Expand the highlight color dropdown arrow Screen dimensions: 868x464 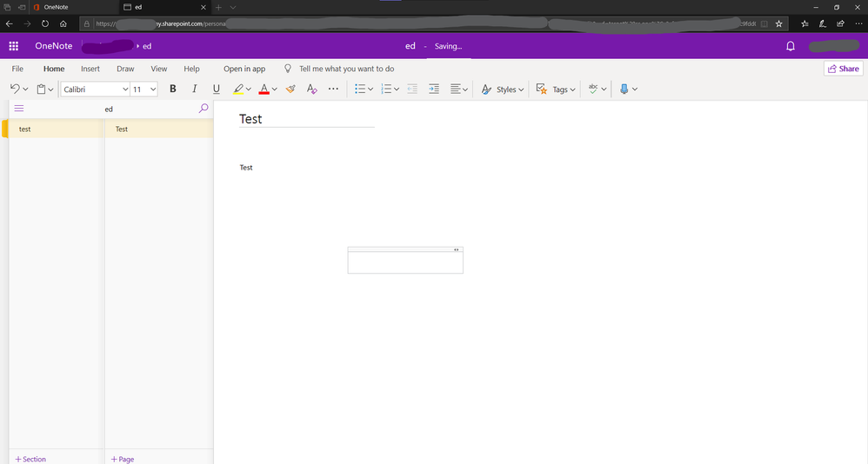coord(249,89)
